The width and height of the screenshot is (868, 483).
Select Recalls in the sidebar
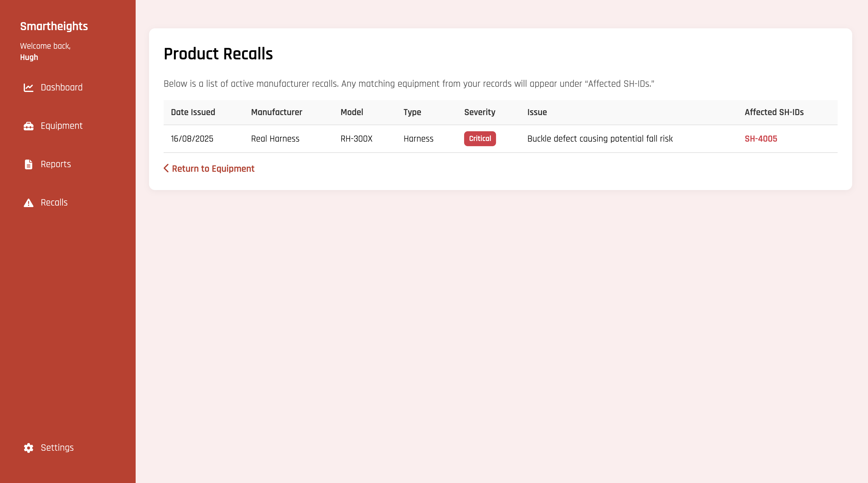54,203
